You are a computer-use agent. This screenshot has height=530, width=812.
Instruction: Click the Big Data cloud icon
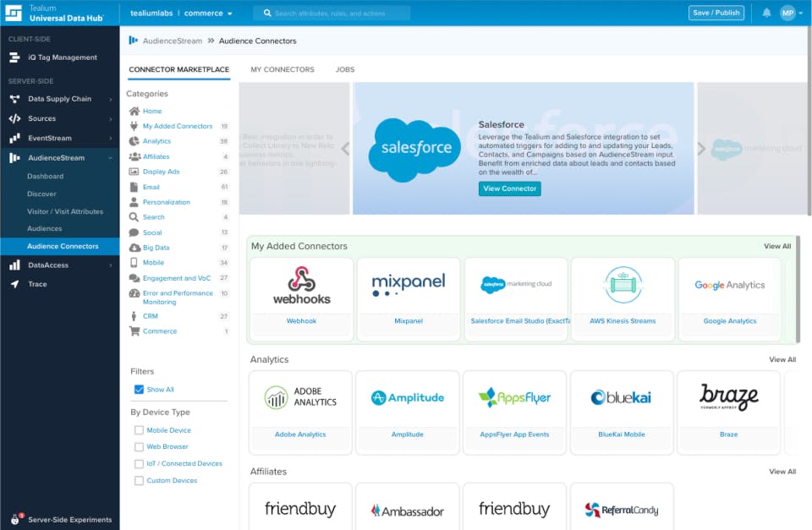(134, 248)
